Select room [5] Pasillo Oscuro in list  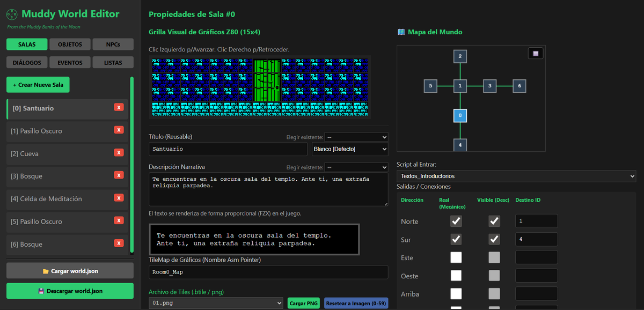tap(67, 221)
